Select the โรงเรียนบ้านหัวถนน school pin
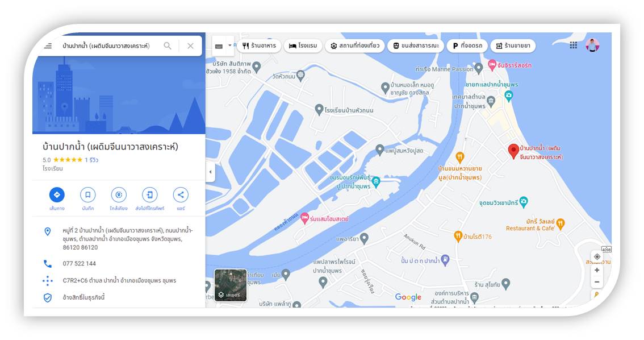 point(319,109)
